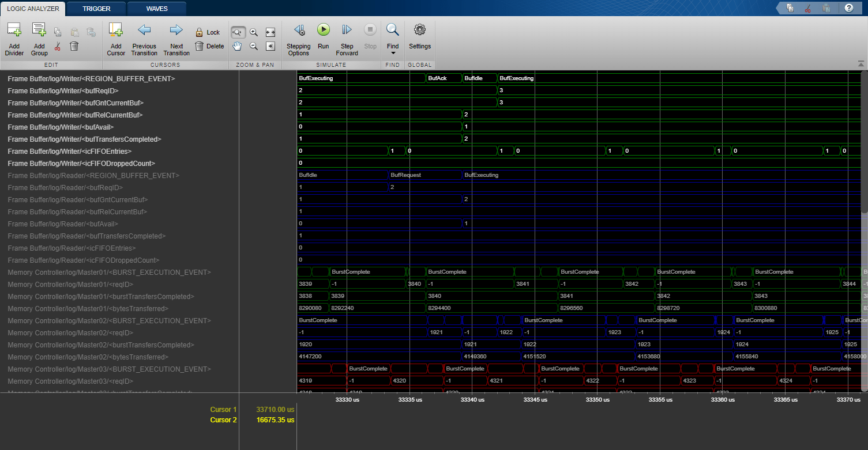This screenshot has height=450, width=868.
Task: Click the Cursor 1 time value 33710.00 us
Action: (275, 410)
